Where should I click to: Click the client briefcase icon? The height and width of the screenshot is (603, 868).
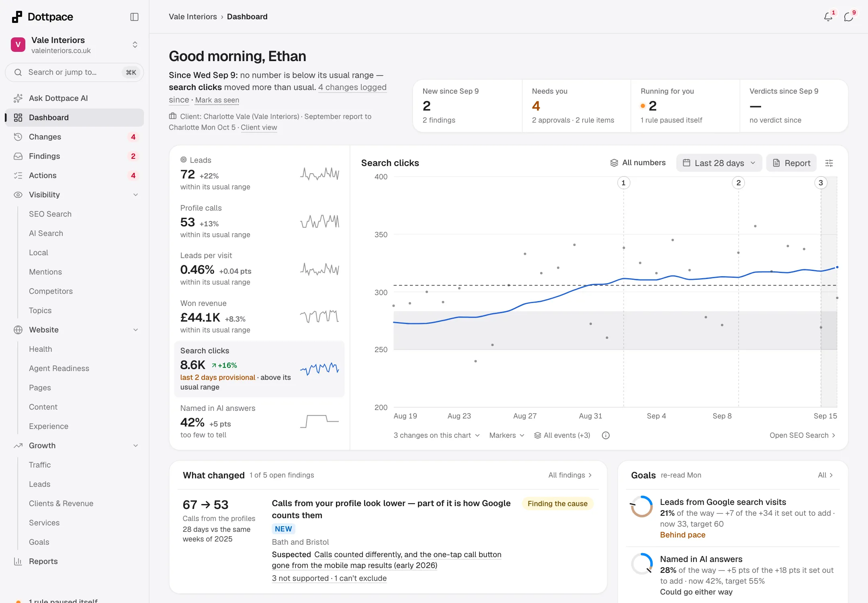coord(173,116)
